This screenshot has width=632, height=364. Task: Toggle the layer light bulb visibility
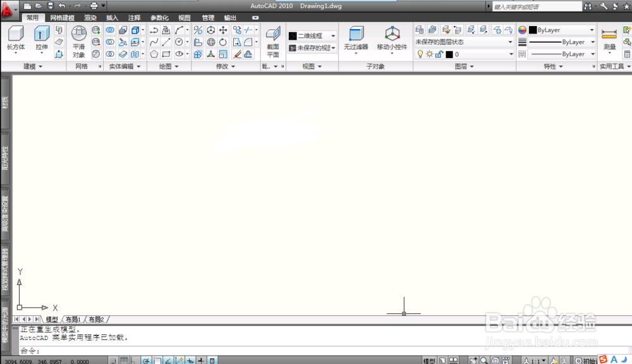420,54
